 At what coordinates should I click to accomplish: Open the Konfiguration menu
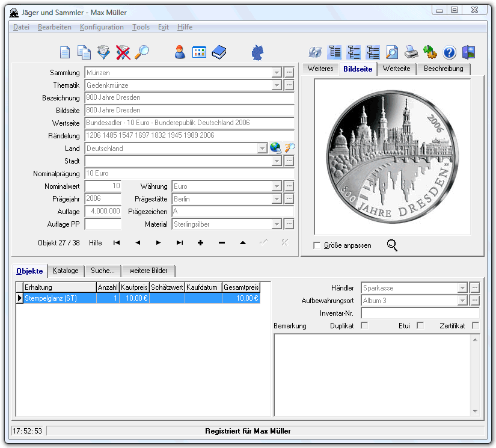pos(102,27)
